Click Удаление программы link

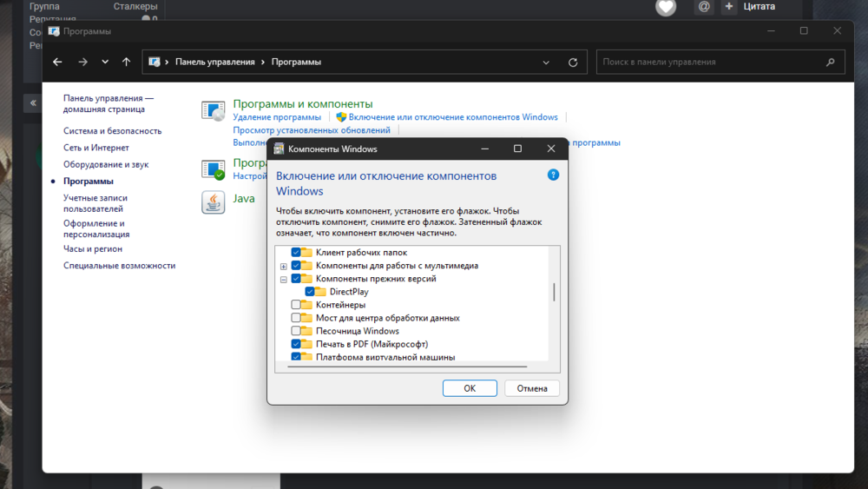point(277,117)
